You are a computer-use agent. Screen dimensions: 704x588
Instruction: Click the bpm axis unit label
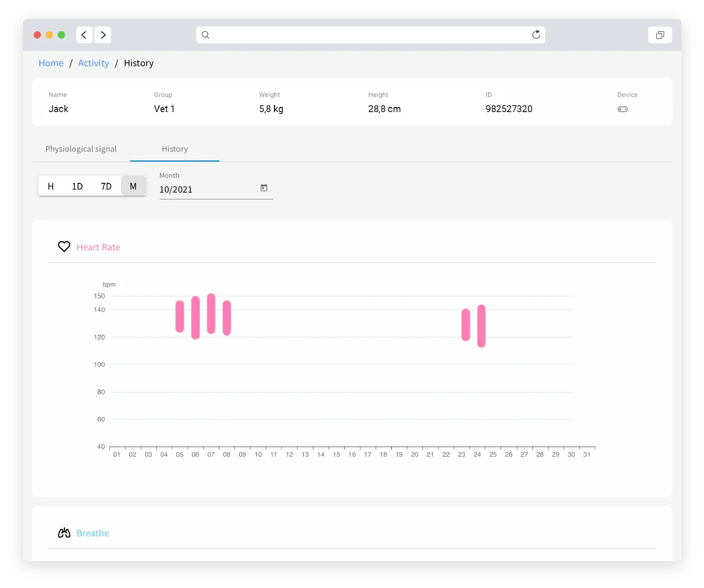pyautogui.click(x=109, y=284)
